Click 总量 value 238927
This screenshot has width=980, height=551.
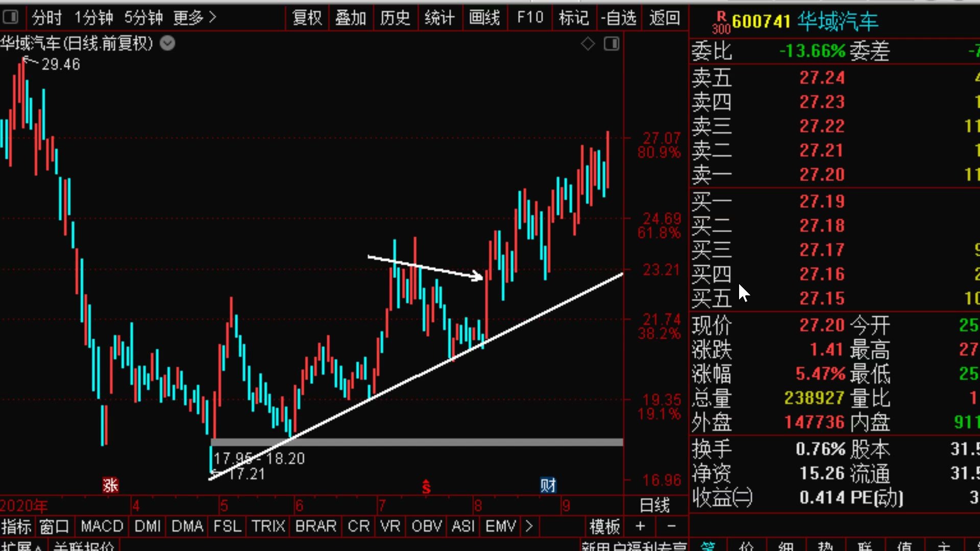(x=814, y=398)
